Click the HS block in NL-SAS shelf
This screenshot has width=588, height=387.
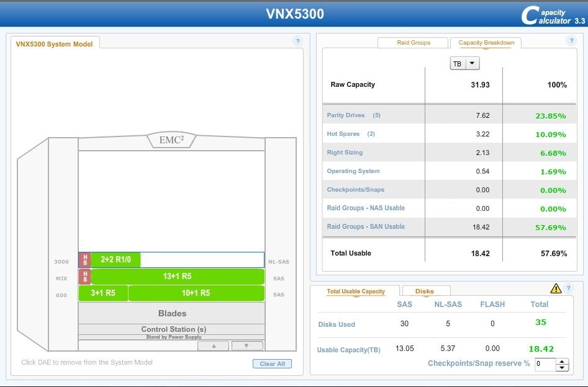pos(85,260)
